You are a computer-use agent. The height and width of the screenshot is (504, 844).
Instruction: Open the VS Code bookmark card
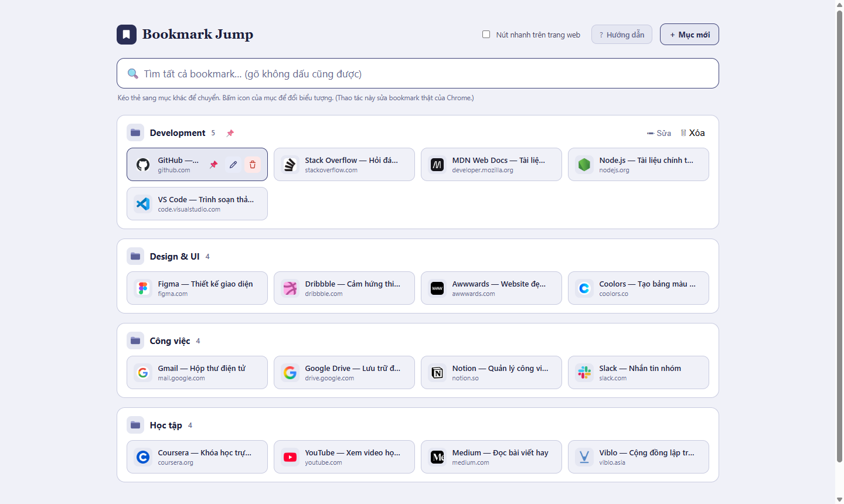[197, 204]
